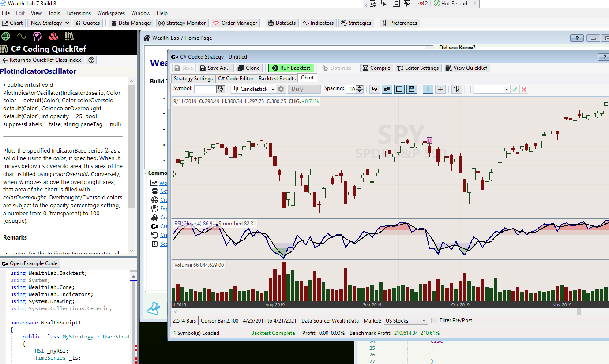Viewport: 609px width, 364px height.
Task: Open the chart preferences sliders icon
Action: coord(457,89)
